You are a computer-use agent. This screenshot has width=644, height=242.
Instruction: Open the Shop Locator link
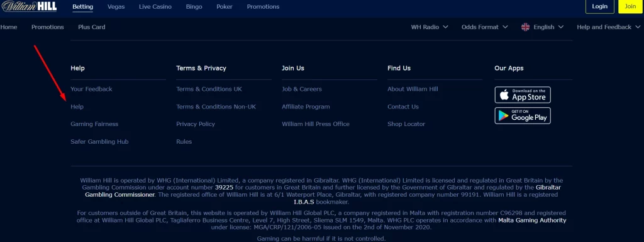click(x=406, y=124)
